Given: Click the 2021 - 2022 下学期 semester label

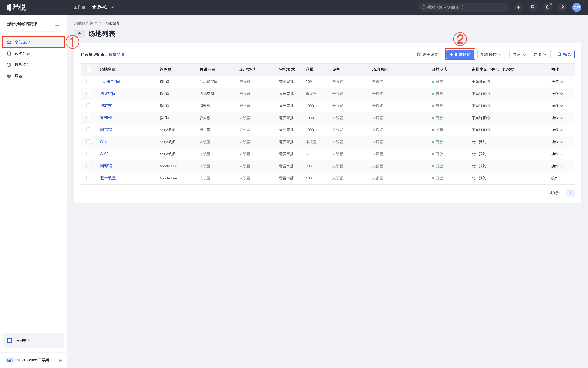Looking at the screenshot, I should (x=33, y=360).
